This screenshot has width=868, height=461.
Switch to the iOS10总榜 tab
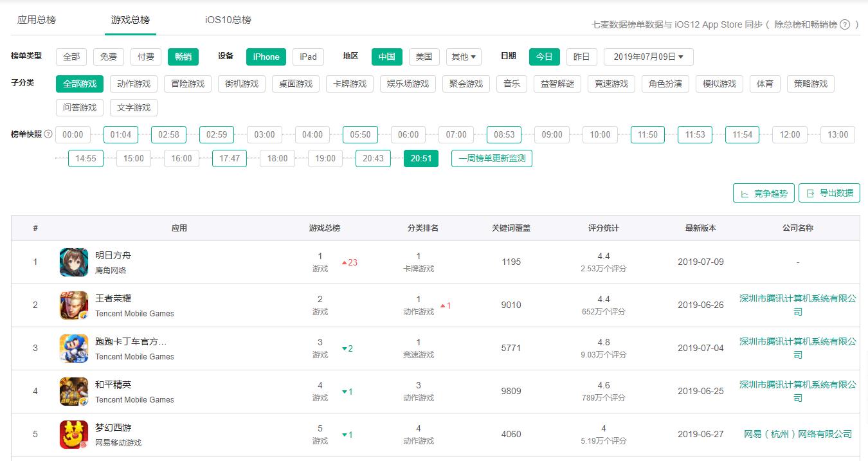coord(228,20)
